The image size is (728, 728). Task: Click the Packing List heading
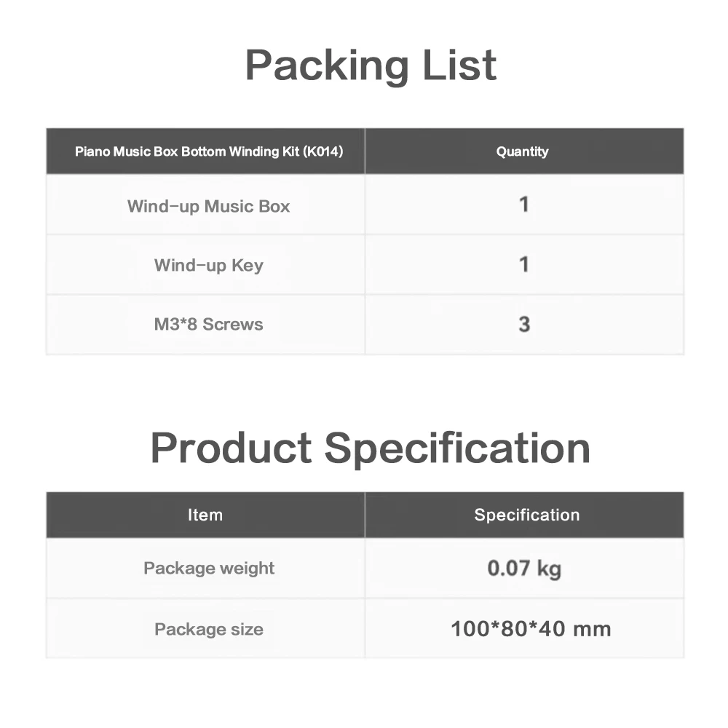click(x=371, y=66)
